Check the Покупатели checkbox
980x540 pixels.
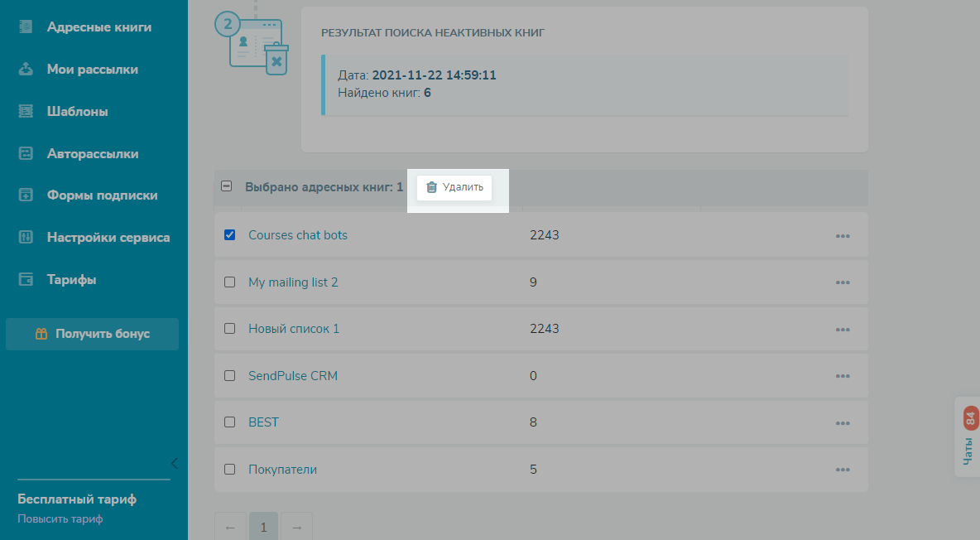point(229,470)
